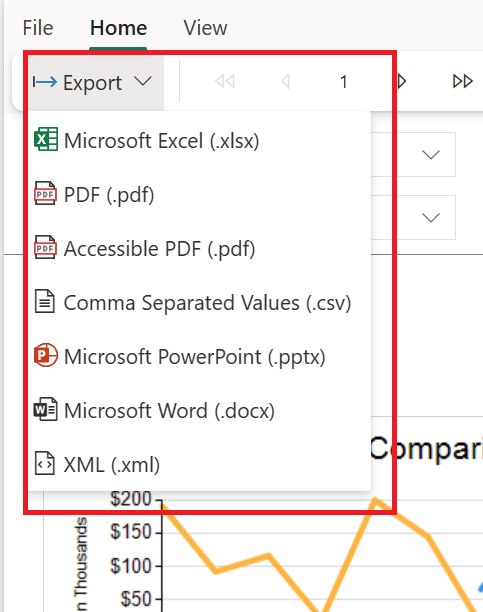Export as Comma Separated Values (.csv)
Screen dimensions: 483x612
tap(199, 302)
